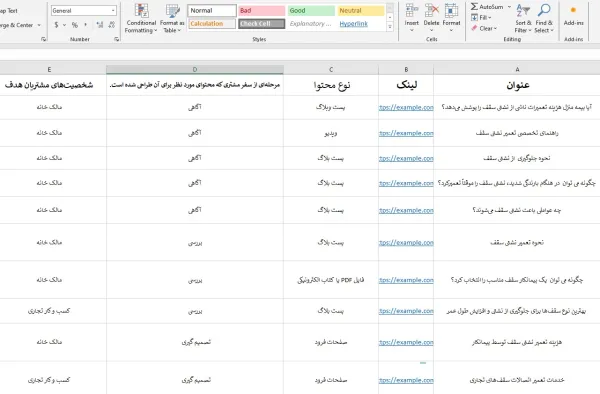This screenshot has height=394, width=600.
Task: Apply the Bad cell style
Action: pos(262,11)
